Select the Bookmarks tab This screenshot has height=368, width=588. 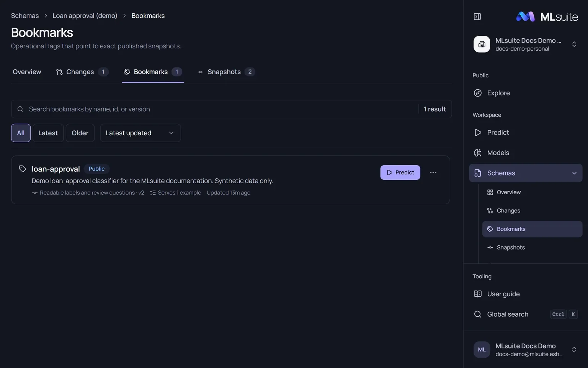pyautogui.click(x=153, y=72)
